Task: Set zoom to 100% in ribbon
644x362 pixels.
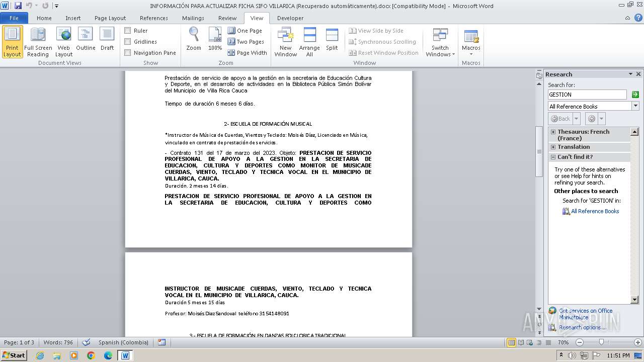Action: [215, 39]
